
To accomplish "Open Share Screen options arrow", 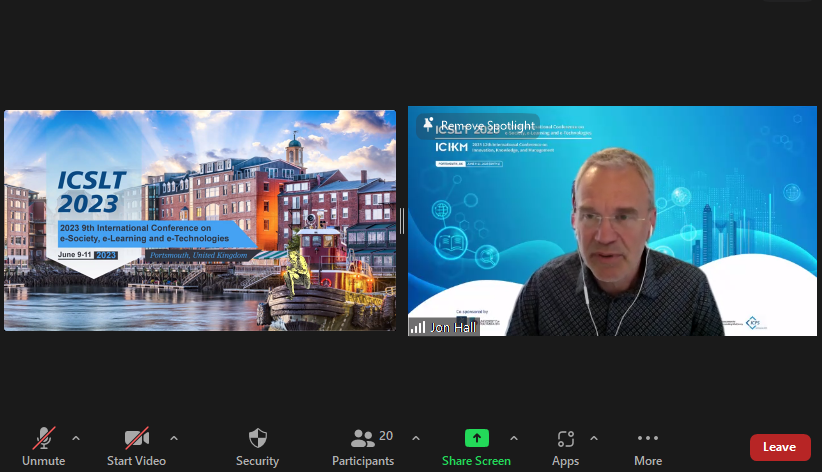I will click(x=514, y=438).
